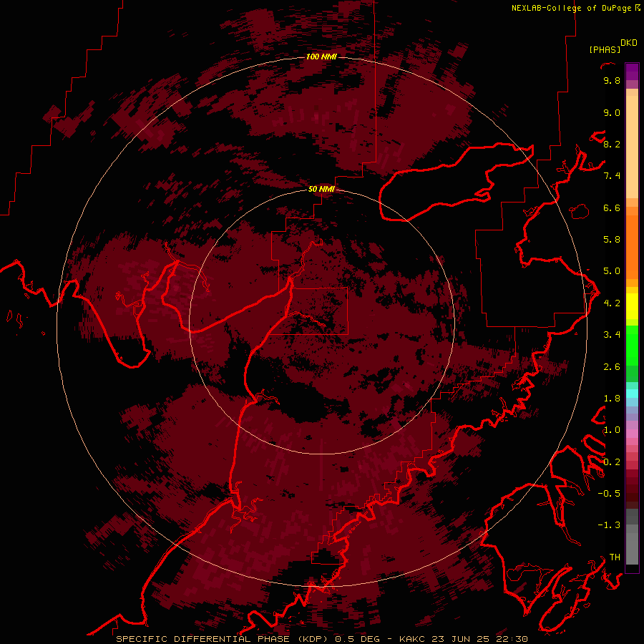The height and width of the screenshot is (644, 644).
Task: Click the 3.4 scale value
Action: (612, 335)
